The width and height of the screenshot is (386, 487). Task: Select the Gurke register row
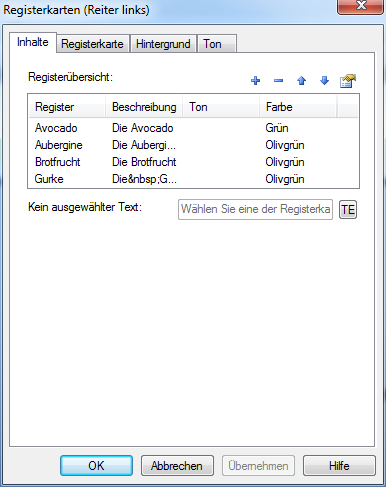(x=193, y=179)
